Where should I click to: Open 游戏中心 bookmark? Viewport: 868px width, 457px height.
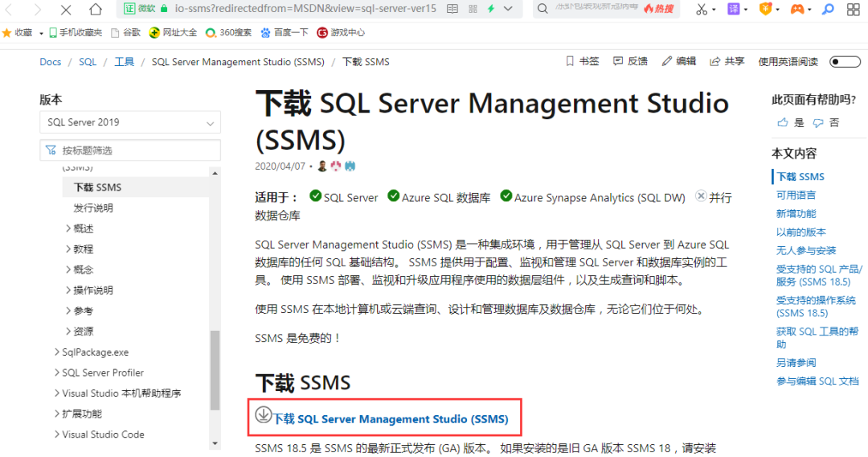click(x=341, y=33)
